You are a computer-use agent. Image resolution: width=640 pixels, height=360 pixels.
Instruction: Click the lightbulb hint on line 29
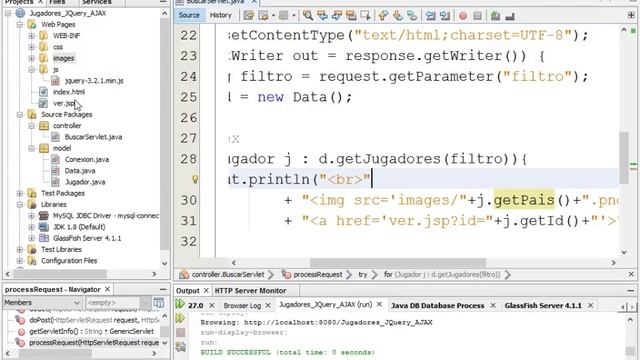coord(195,179)
